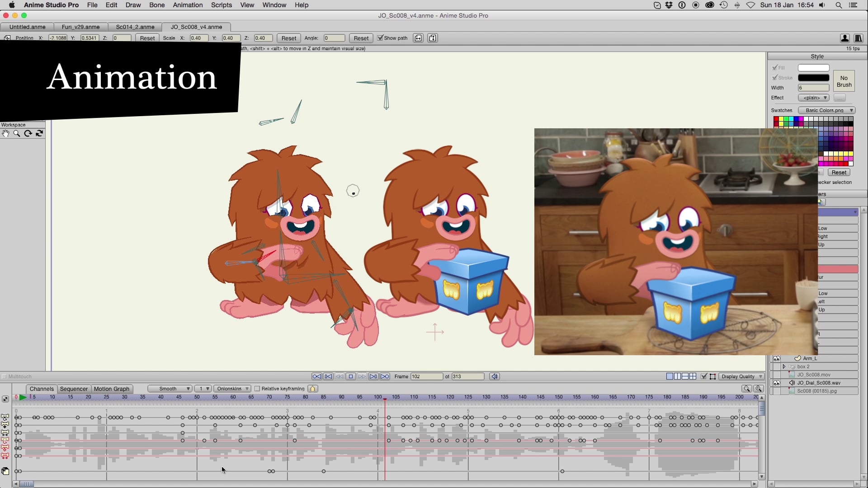Select the single-view layout icon
The height and width of the screenshot is (488, 868).
[x=670, y=376]
